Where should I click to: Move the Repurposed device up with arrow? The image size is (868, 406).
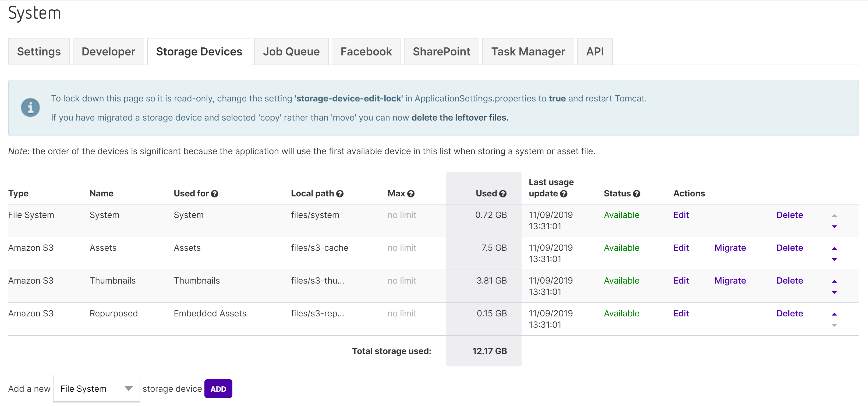(x=834, y=314)
